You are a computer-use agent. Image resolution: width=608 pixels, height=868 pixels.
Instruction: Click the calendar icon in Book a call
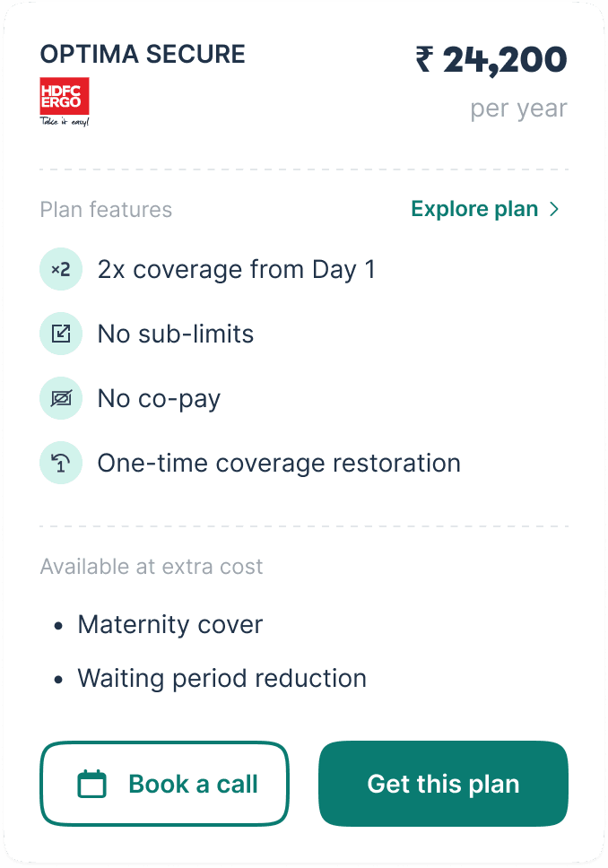pos(92,784)
